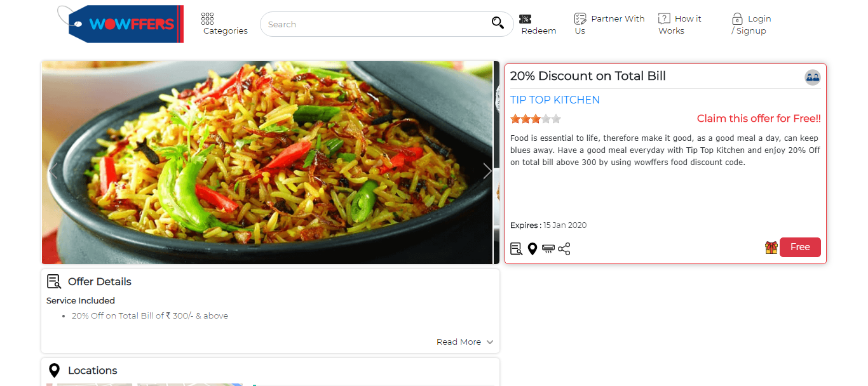This screenshot has width=868, height=386.
Task: Click the share icon on offer card
Action: [564, 249]
